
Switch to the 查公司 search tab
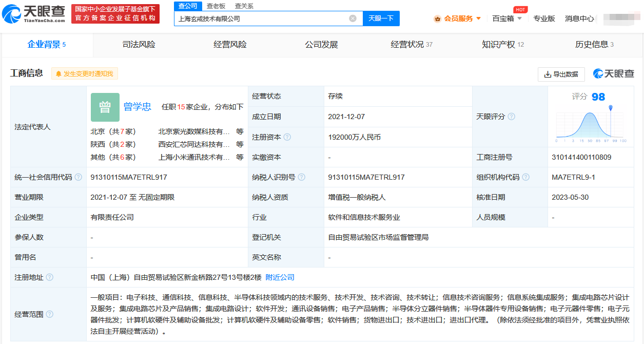[188, 6]
